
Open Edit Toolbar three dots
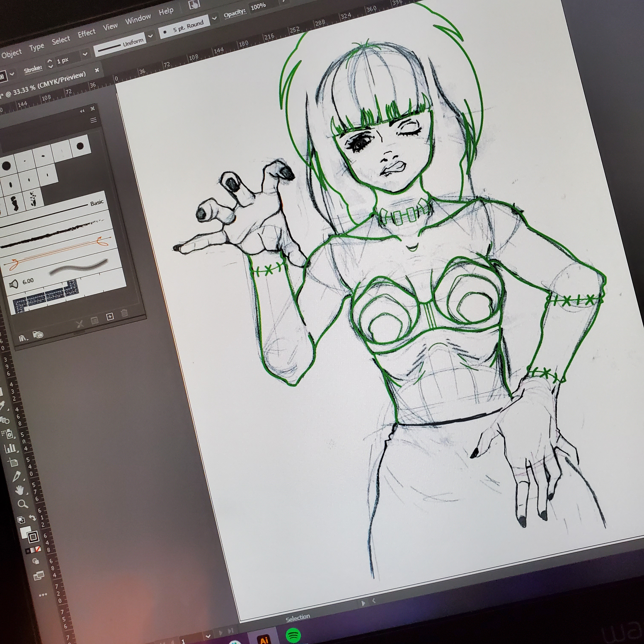pos(43,595)
